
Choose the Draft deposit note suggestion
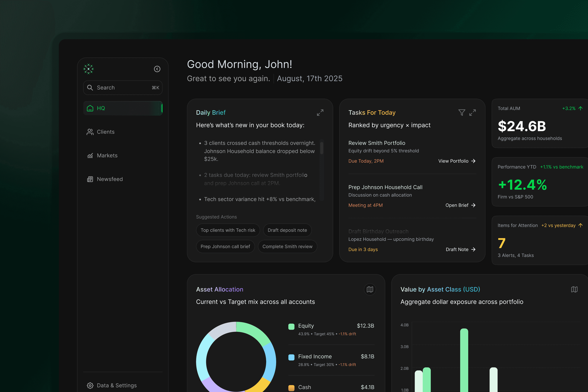287,230
